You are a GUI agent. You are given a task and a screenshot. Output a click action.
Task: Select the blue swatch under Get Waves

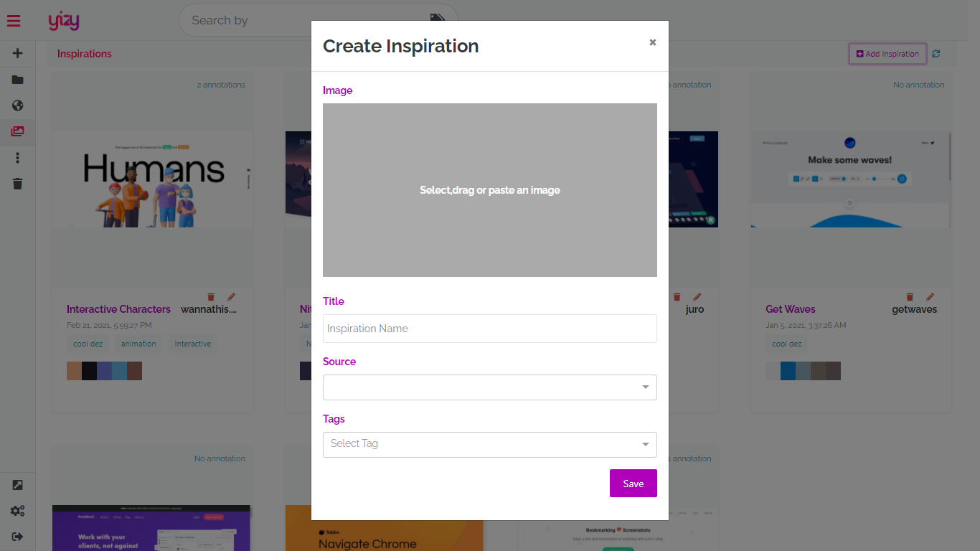tap(788, 371)
